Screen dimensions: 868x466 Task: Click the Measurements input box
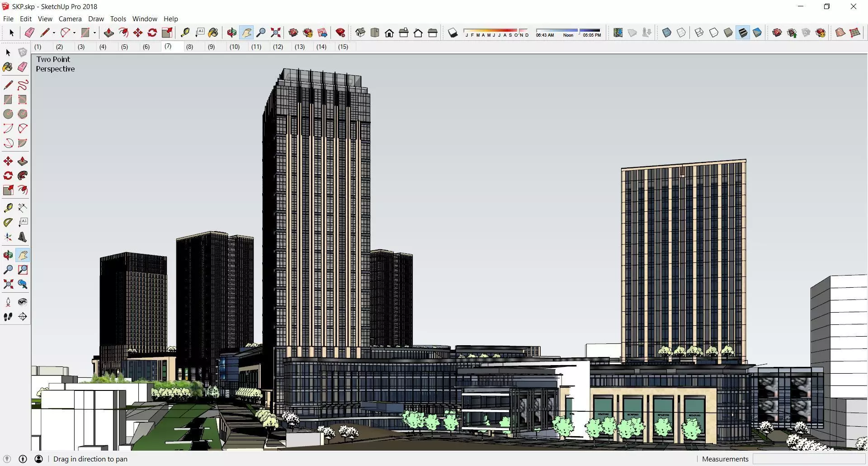(x=809, y=459)
